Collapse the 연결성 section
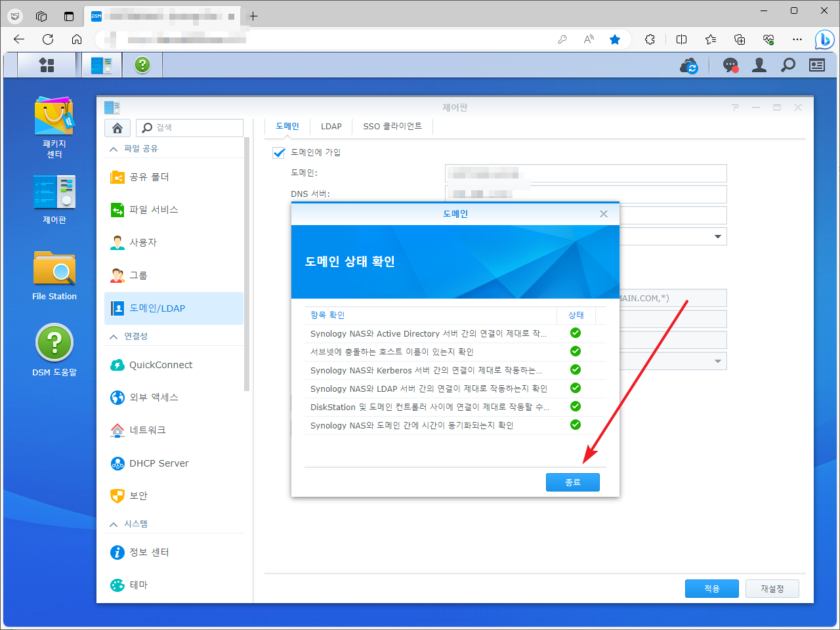This screenshot has width=840, height=630. pos(114,337)
